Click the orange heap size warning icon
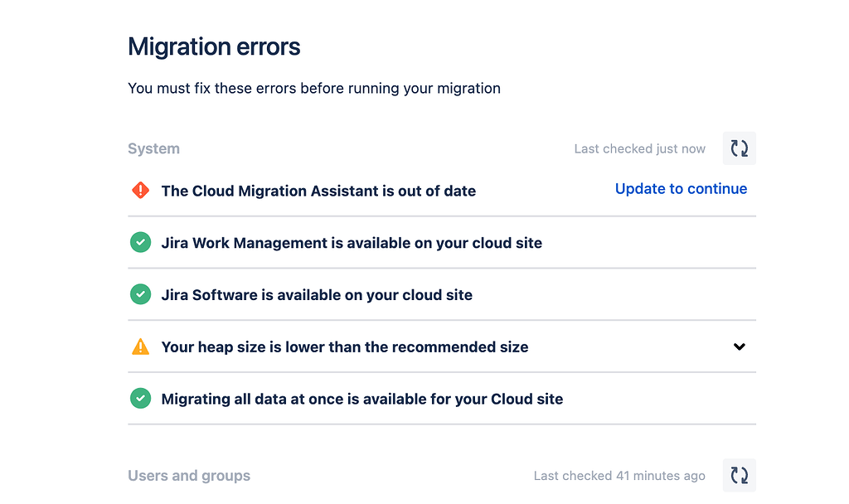 pos(141,346)
